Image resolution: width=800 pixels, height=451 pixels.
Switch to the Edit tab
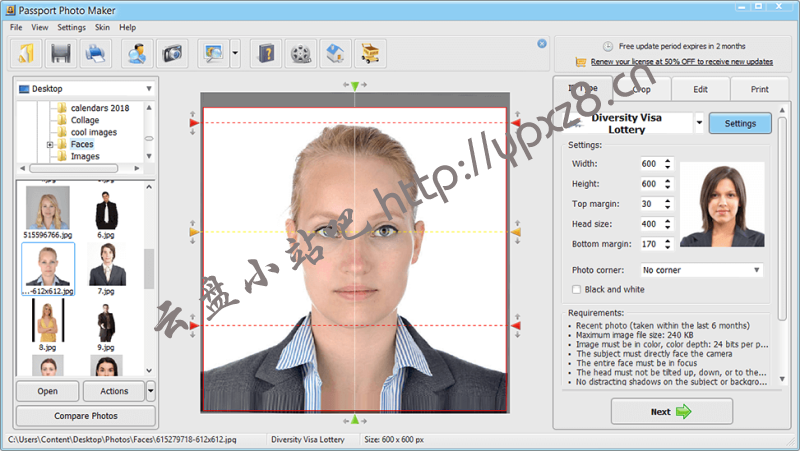pyautogui.click(x=700, y=89)
